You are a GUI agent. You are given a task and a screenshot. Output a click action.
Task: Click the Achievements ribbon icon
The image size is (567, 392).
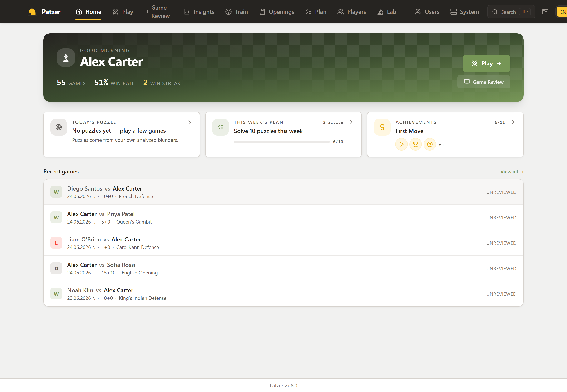[382, 127]
